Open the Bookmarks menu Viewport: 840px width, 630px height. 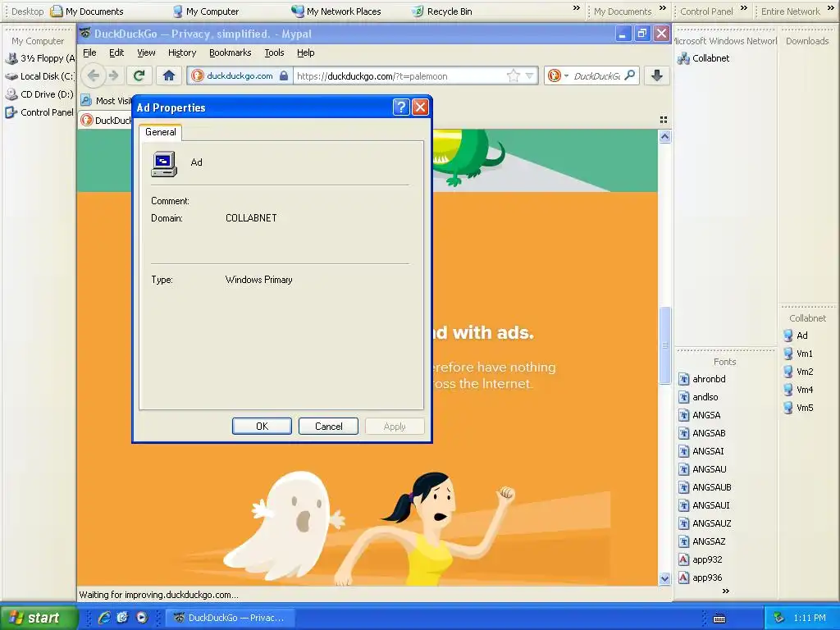tap(231, 52)
